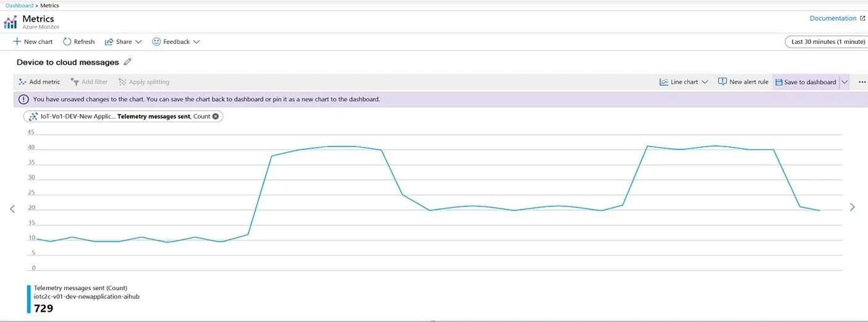Click the Apply splitting icon
The image size is (868, 322).
(x=122, y=82)
